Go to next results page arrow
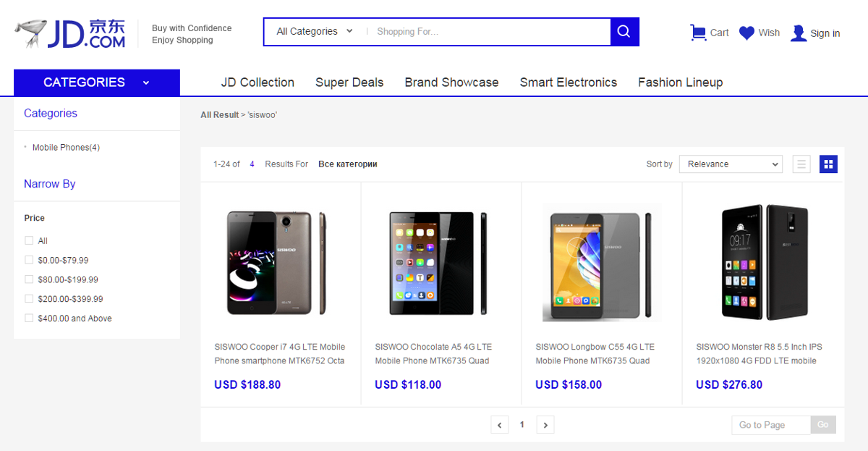Screen dimensions: 868x451 (545, 425)
